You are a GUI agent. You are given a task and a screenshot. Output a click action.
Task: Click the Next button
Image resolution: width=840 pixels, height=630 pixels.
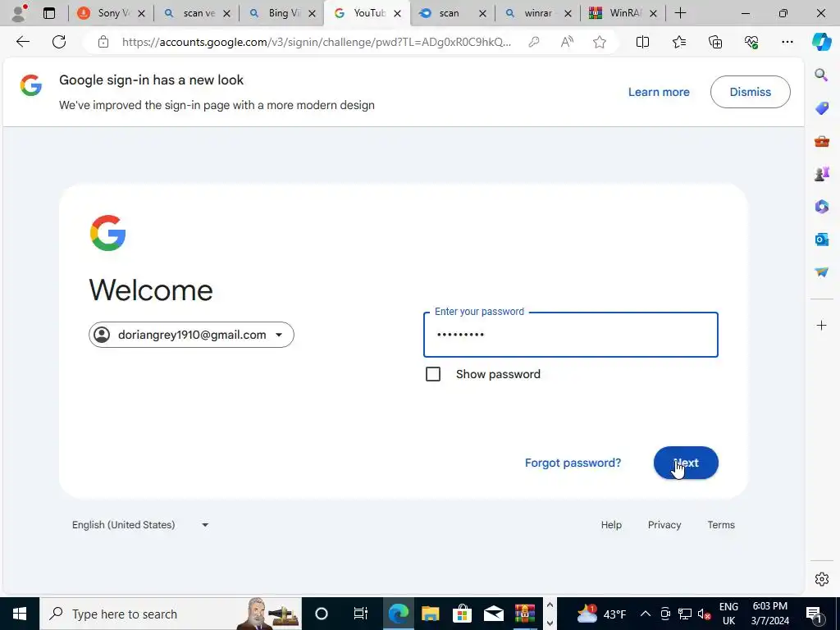686,463
